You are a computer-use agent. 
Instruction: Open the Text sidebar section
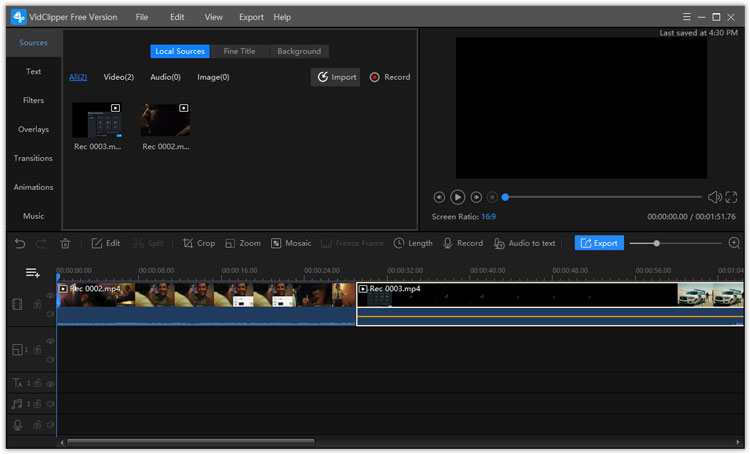(33, 71)
